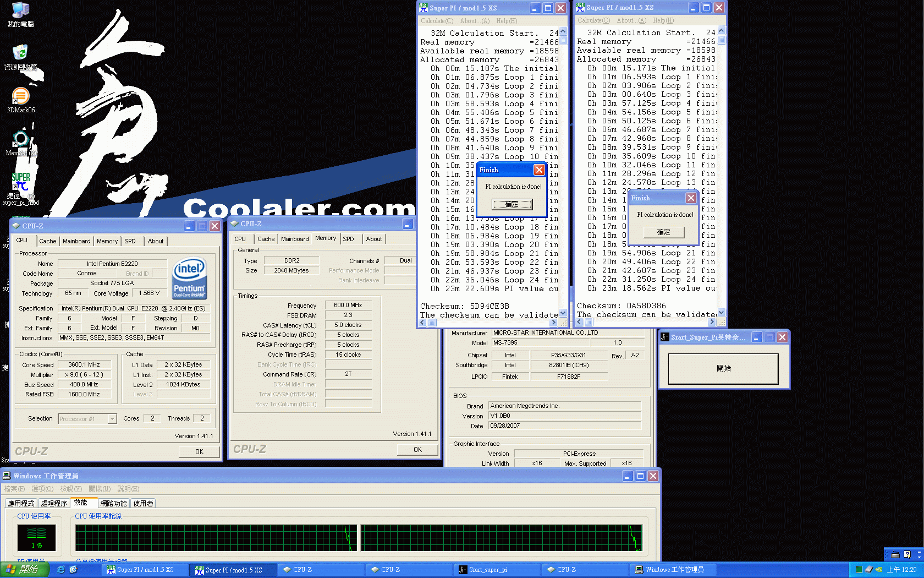Click right Super PI horizontal scroll left arrow
The height and width of the screenshot is (578, 924).
(x=579, y=322)
